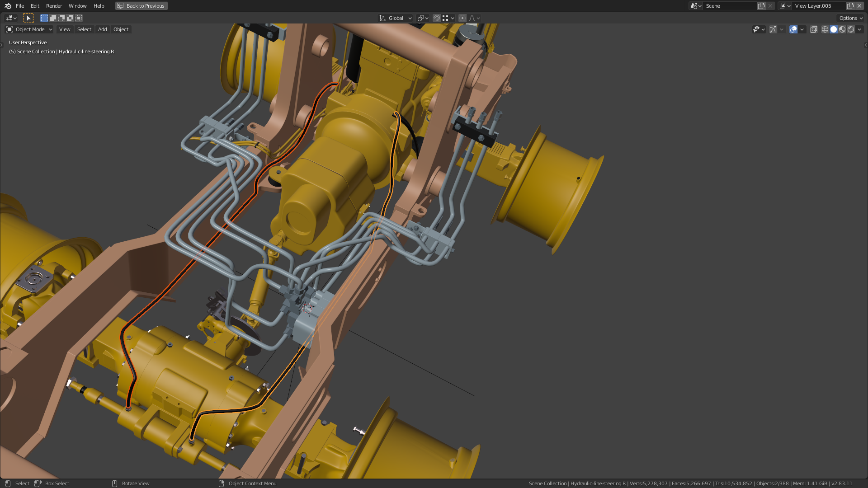Switch to Wireframe viewport shading

(825, 29)
